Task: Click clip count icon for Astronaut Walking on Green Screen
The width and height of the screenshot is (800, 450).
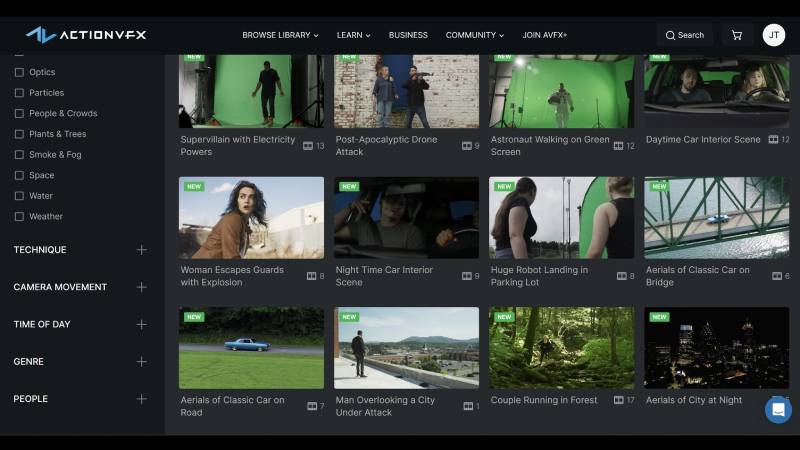Action: [618, 146]
